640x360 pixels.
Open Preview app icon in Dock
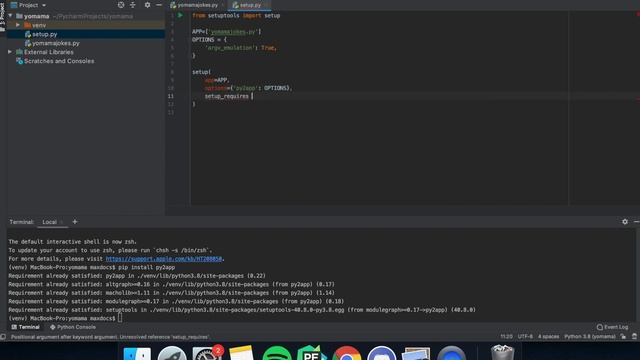pos(416,353)
